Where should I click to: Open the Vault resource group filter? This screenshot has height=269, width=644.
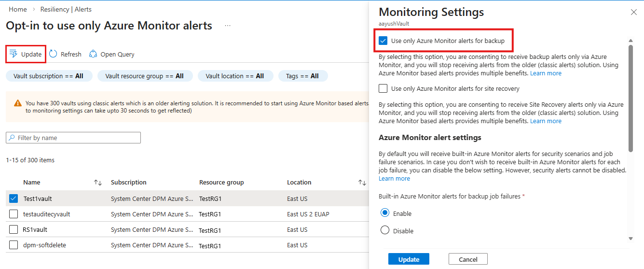[145, 76]
